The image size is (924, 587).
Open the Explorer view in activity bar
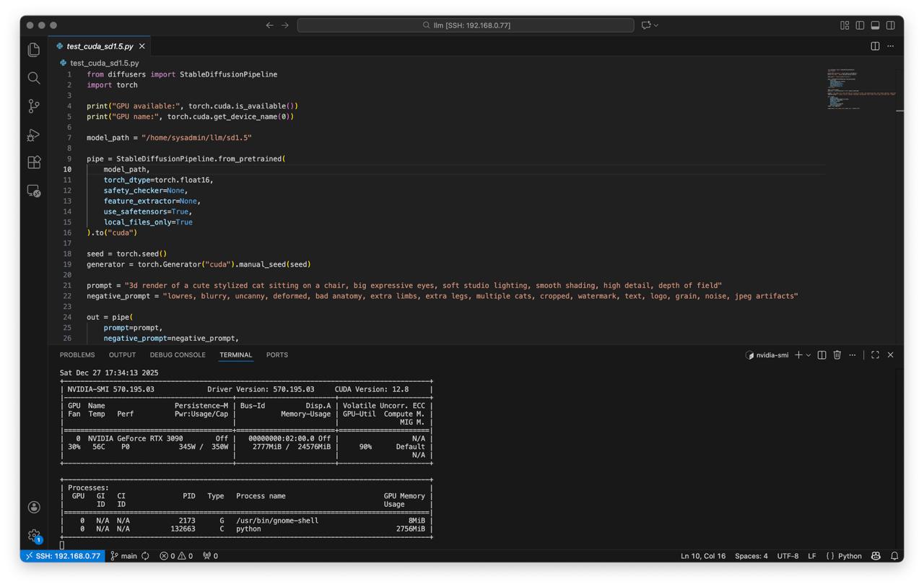tap(34, 50)
